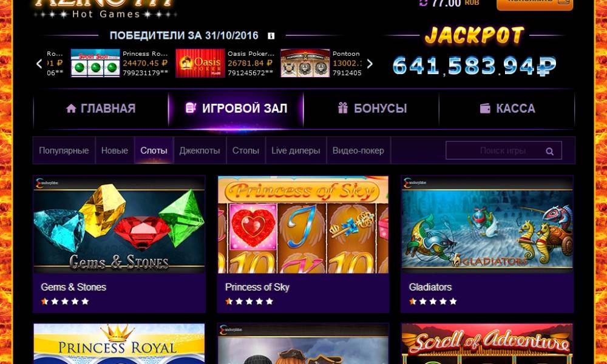
Task: Show next winners with the right arrow
Action: click(370, 64)
